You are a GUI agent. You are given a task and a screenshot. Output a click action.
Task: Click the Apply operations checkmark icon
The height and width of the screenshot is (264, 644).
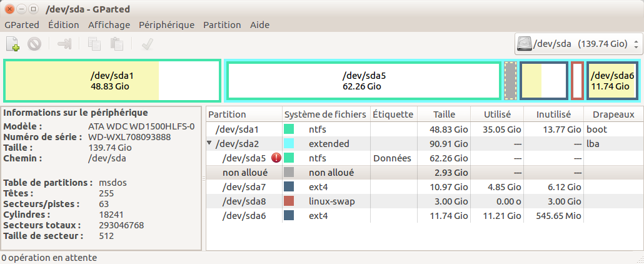pos(148,44)
